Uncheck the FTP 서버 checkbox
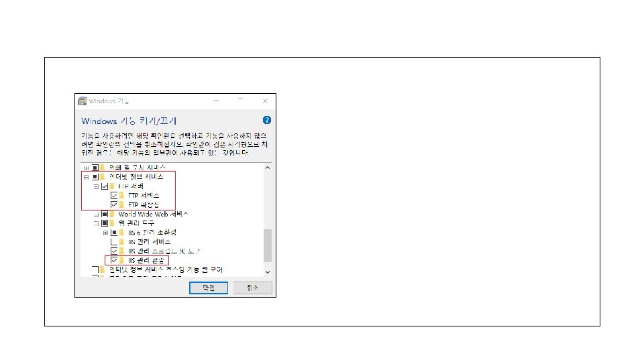This screenshot has width=644, height=362. point(105,186)
